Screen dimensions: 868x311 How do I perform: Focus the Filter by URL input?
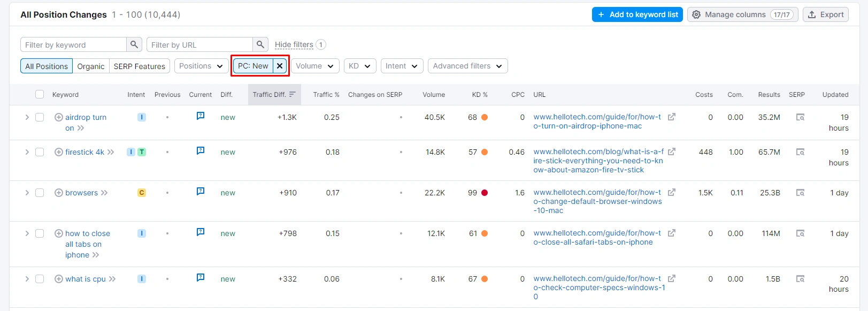point(199,44)
